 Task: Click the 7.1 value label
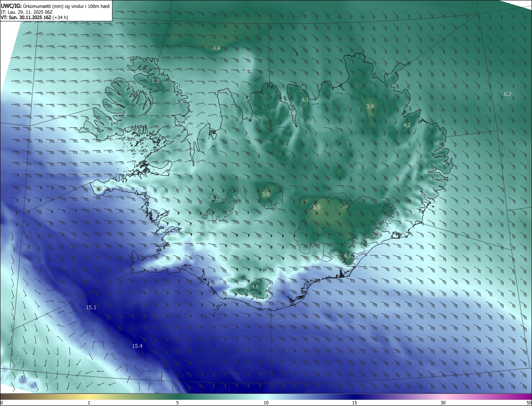click(x=20, y=360)
